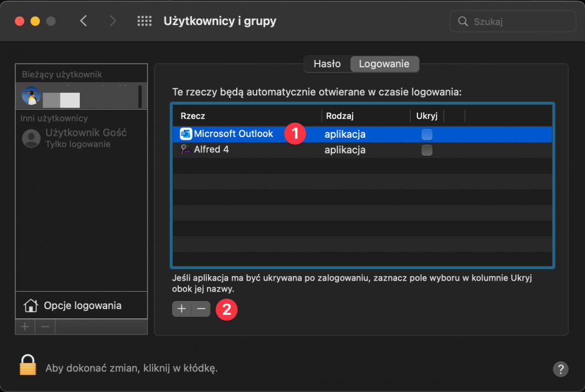Viewport: 585px width, 392px height.
Task: Click the Alfred 4 app icon
Action: 186,150
